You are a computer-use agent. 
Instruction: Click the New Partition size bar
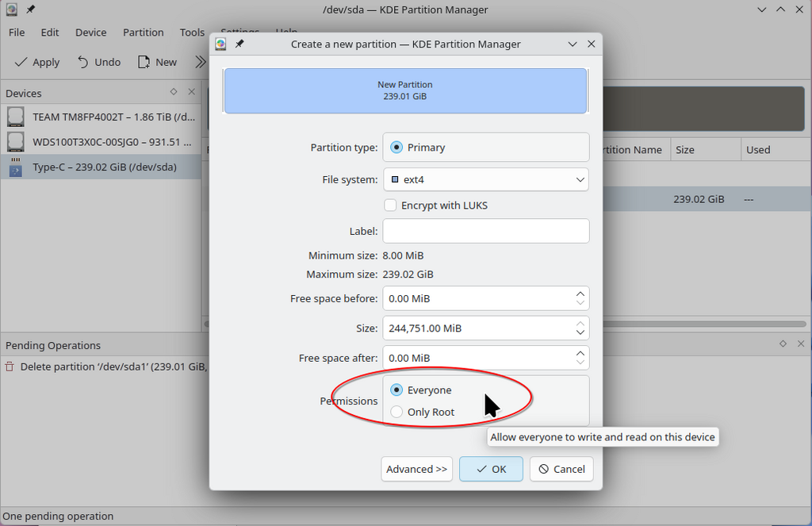click(405, 90)
